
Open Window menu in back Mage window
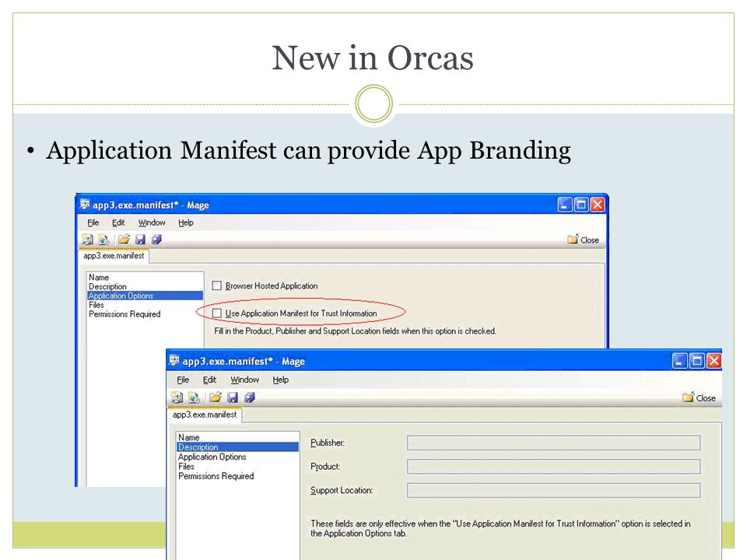(x=152, y=222)
